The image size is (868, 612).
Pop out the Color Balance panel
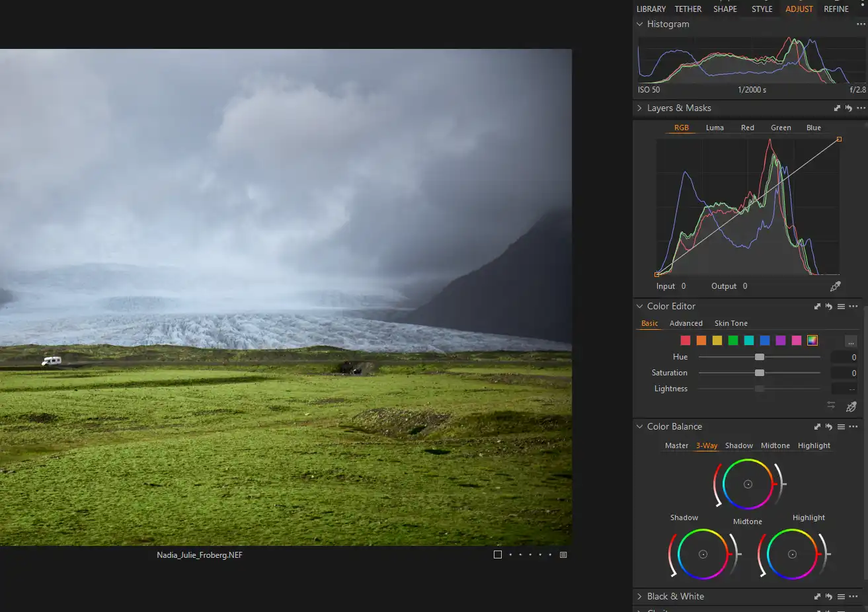click(x=817, y=427)
